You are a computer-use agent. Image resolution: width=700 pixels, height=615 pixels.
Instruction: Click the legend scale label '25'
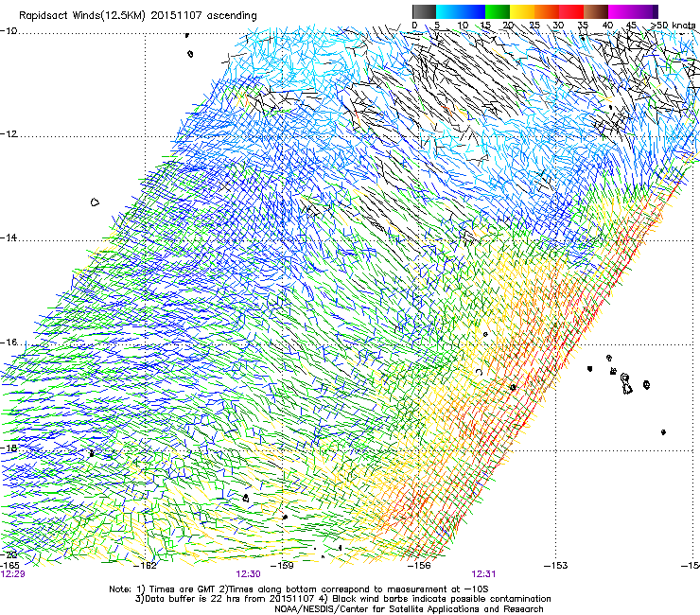(x=534, y=25)
